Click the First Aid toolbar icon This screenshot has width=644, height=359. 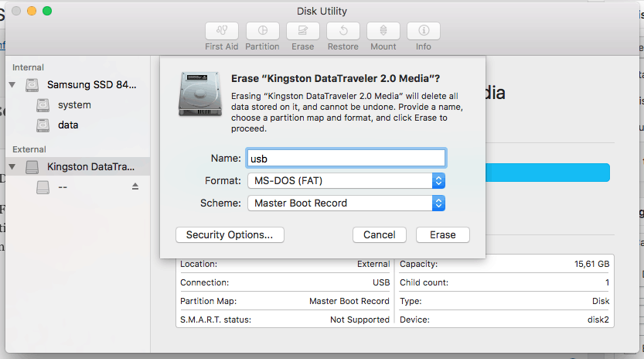click(x=222, y=31)
